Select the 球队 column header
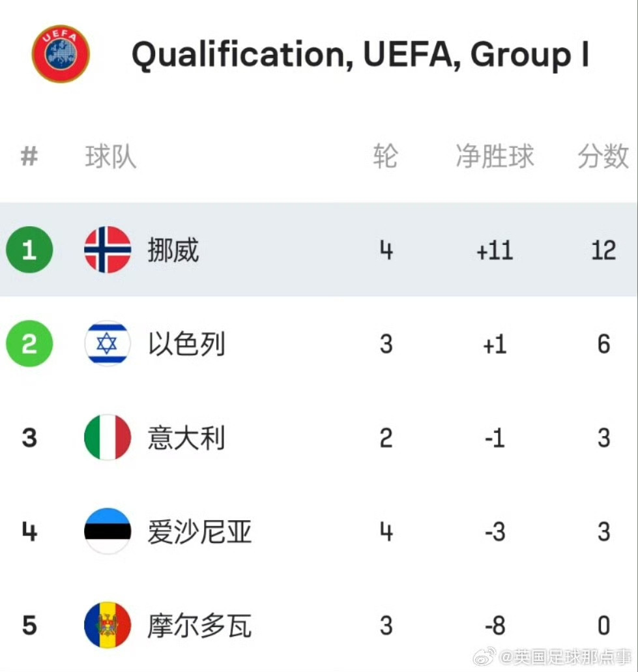The height and width of the screenshot is (672, 638). click(111, 157)
